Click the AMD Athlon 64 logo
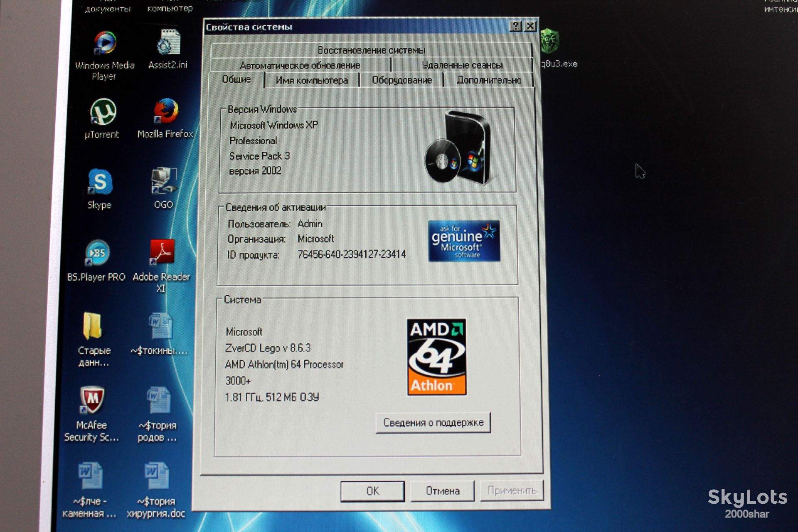This screenshot has height=532, width=798. (436, 357)
